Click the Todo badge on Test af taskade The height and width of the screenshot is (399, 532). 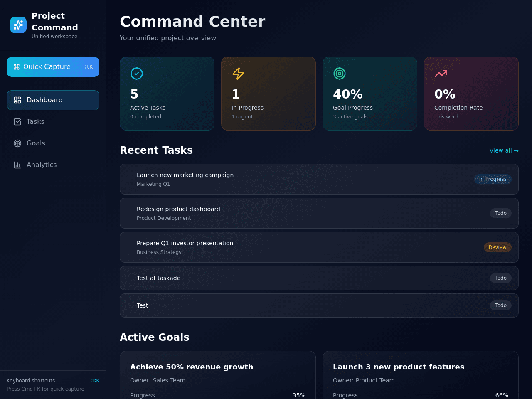[501, 278]
